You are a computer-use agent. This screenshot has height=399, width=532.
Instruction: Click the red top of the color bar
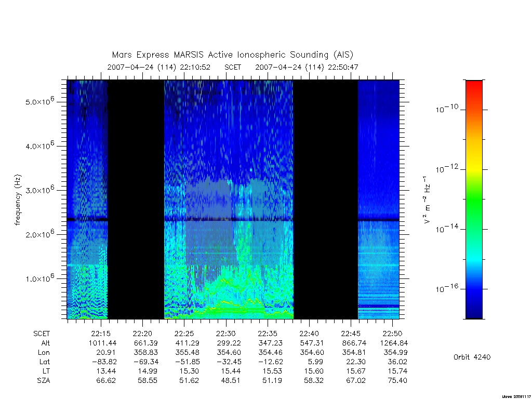point(474,89)
